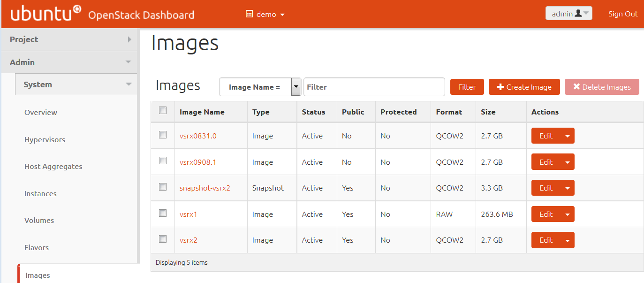Click the Filter text input field
The width and height of the screenshot is (644, 283).
click(374, 87)
